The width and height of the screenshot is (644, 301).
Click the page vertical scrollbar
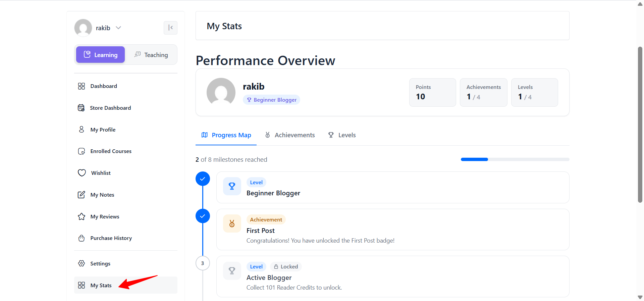640,125
